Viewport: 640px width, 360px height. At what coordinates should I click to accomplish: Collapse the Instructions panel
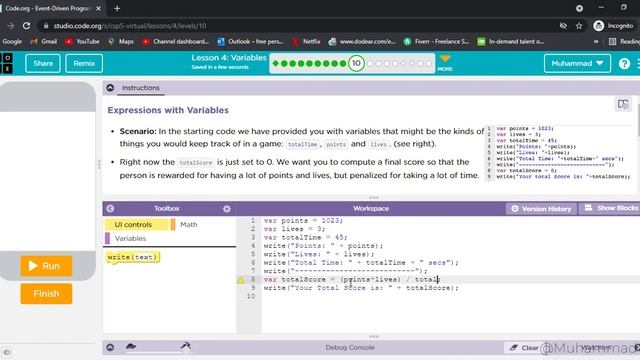(110, 88)
